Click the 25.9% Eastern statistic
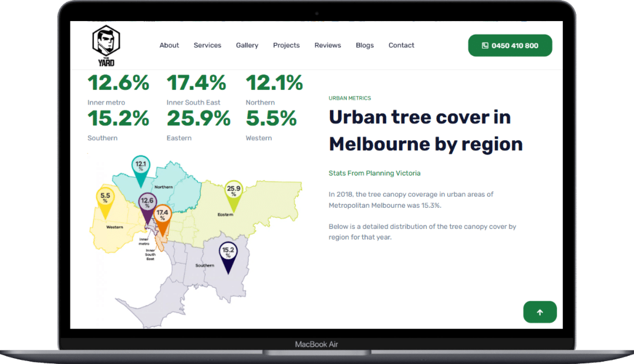The width and height of the screenshot is (634, 364). (x=198, y=119)
